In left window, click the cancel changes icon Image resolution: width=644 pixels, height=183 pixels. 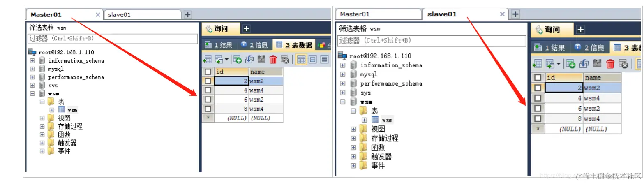[x=285, y=59]
